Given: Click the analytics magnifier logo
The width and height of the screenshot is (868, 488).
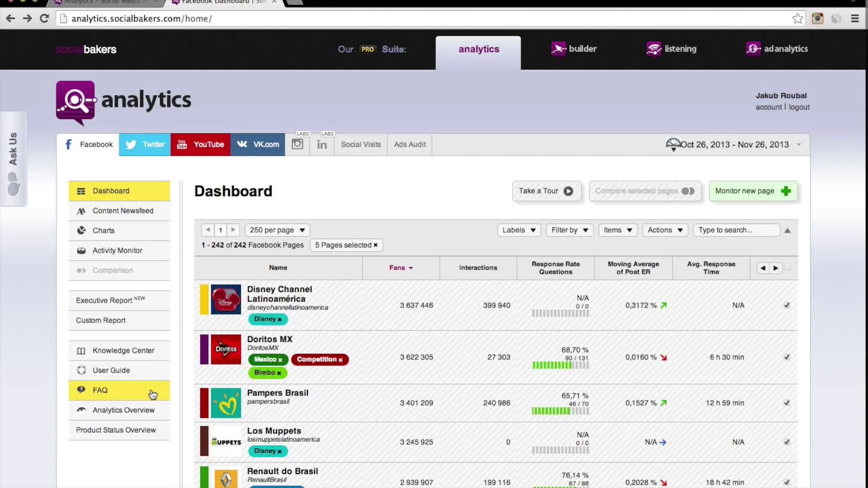Looking at the screenshot, I should tap(75, 103).
